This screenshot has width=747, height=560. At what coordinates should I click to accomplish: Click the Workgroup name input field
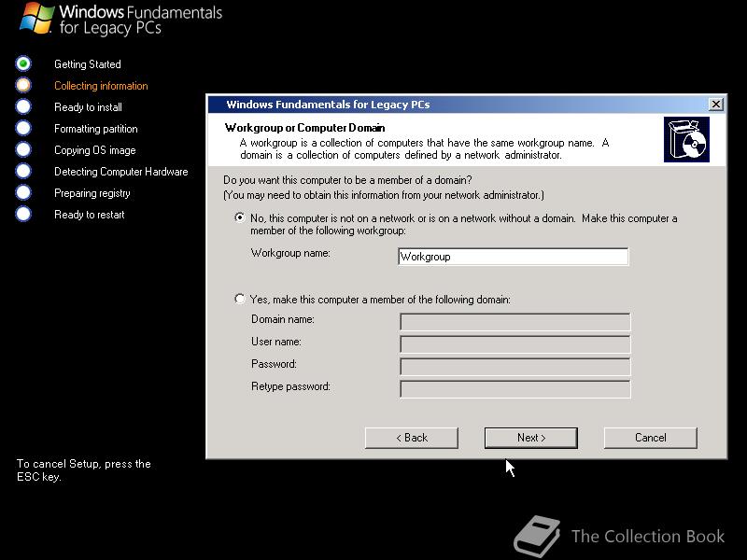(x=513, y=257)
